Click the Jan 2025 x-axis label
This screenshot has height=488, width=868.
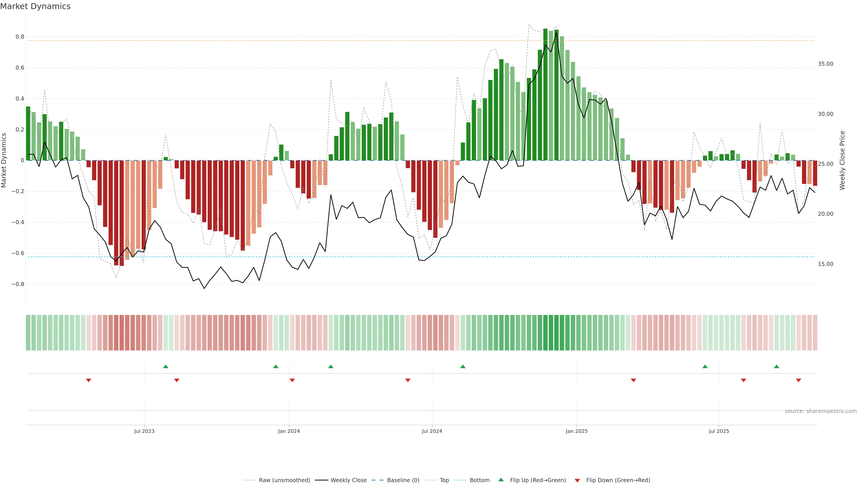pos(577,431)
